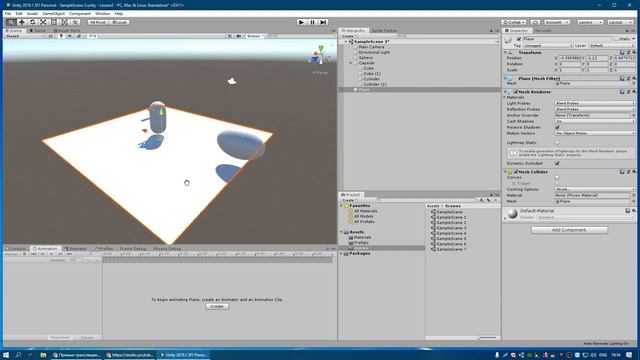Open the Collab dropdown
Image resolution: width=640 pixels, height=360 pixels.
point(513,22)
